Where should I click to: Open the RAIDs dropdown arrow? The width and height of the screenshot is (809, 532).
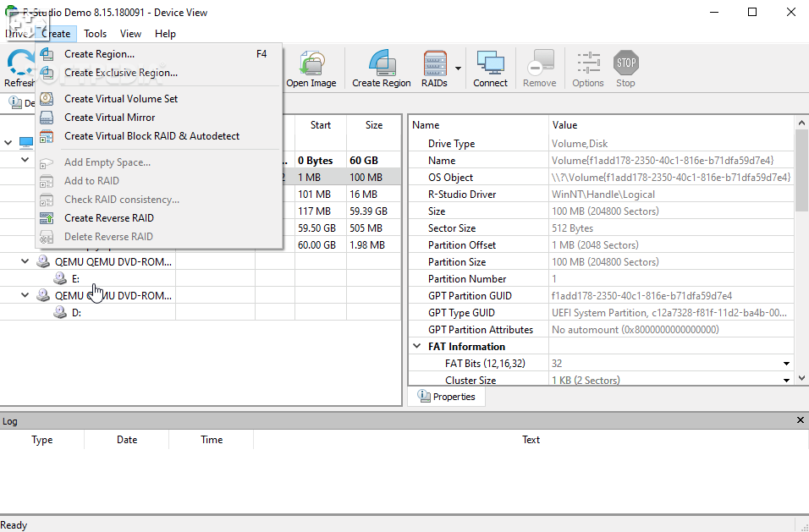[x=458, y=69]
